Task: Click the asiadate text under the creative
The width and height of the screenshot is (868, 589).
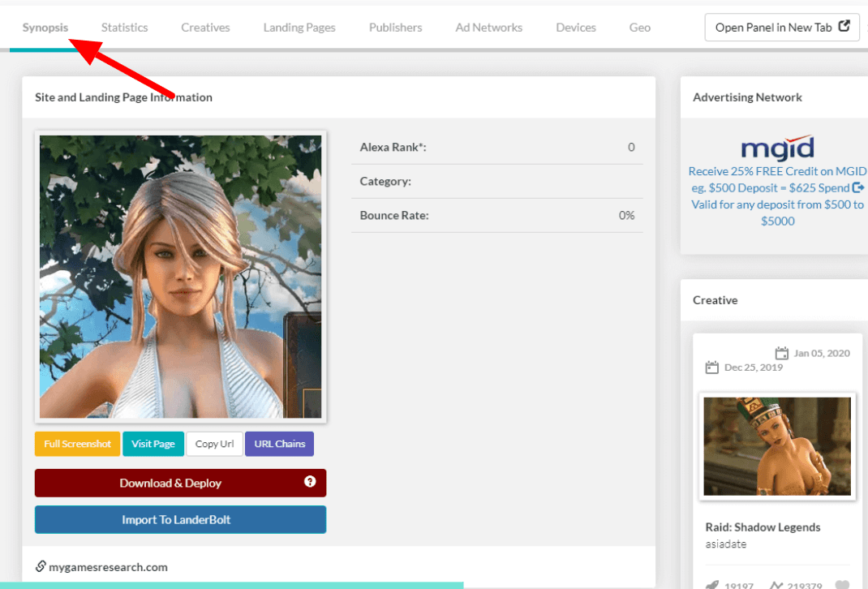Action: pos(726,544)
